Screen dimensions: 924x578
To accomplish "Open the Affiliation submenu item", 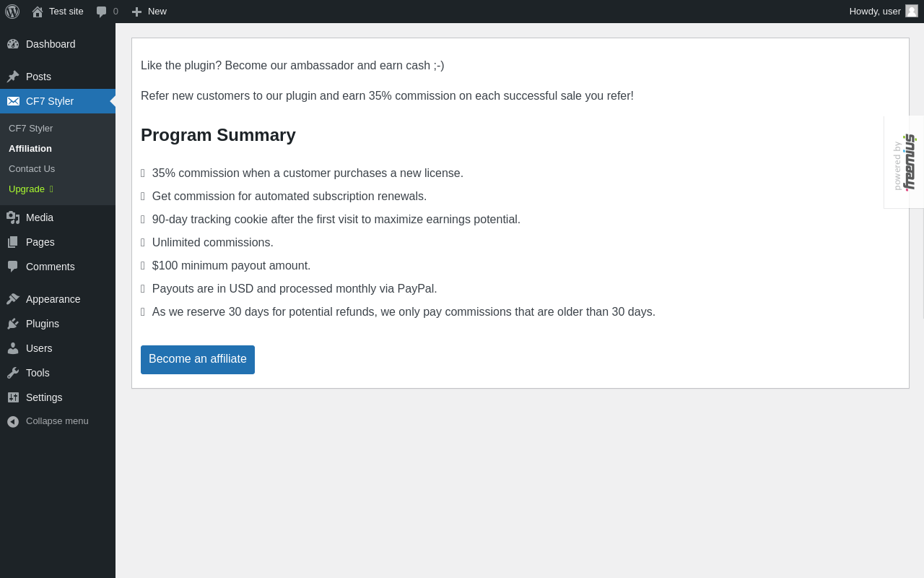I will pos(30,148).
